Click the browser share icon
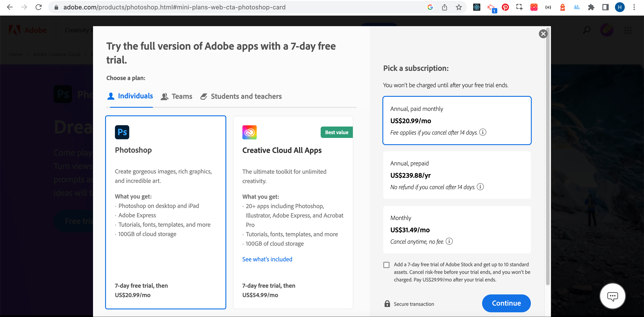Screen dimensions: 644x317 [444, 7]
